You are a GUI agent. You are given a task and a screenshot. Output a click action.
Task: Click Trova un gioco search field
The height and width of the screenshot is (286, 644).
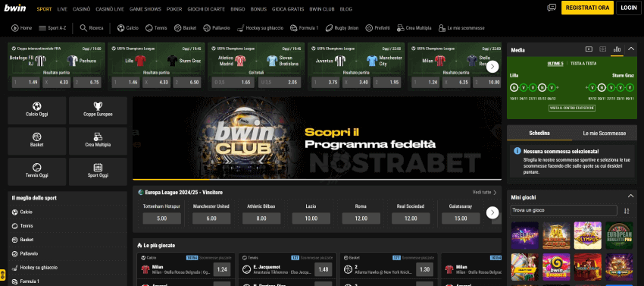click(564, 210)
